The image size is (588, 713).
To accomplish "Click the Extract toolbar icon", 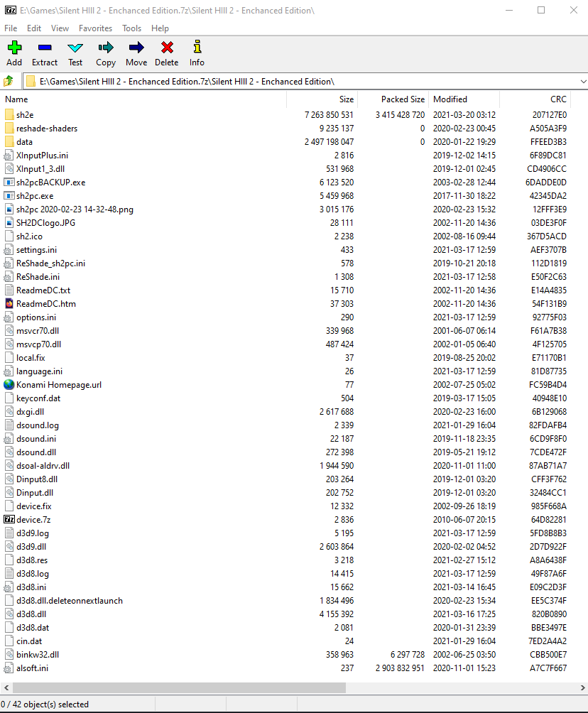I will [x=45, y=48].
